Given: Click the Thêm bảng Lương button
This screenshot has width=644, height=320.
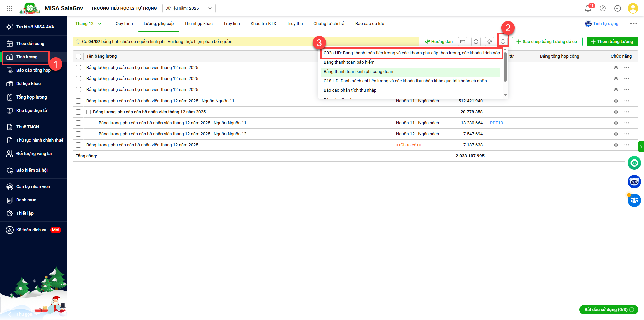Looking at the screenshot, I should pos(612,42).
